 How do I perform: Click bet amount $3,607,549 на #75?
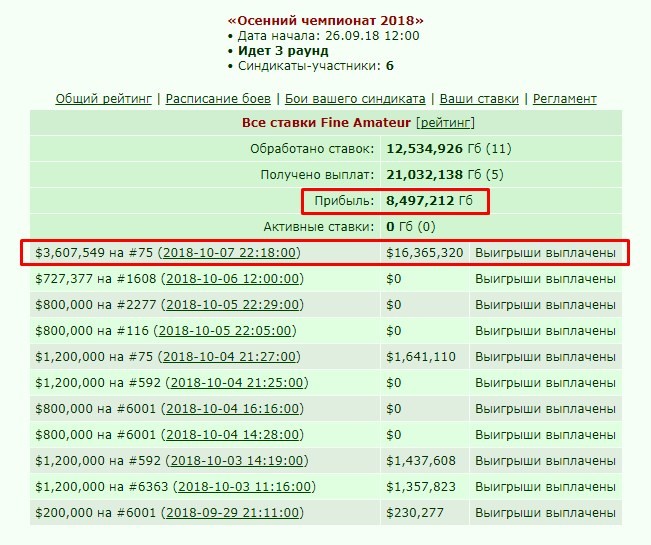94,253
